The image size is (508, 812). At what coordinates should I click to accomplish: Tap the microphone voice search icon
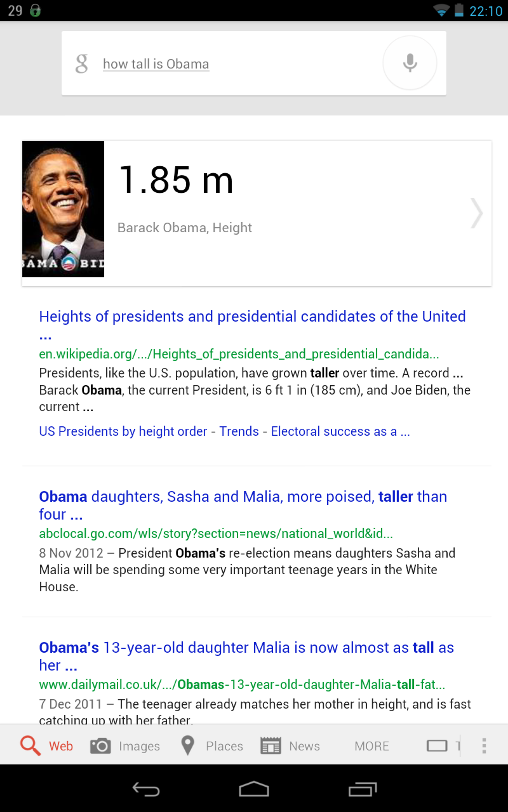(410, 63)
